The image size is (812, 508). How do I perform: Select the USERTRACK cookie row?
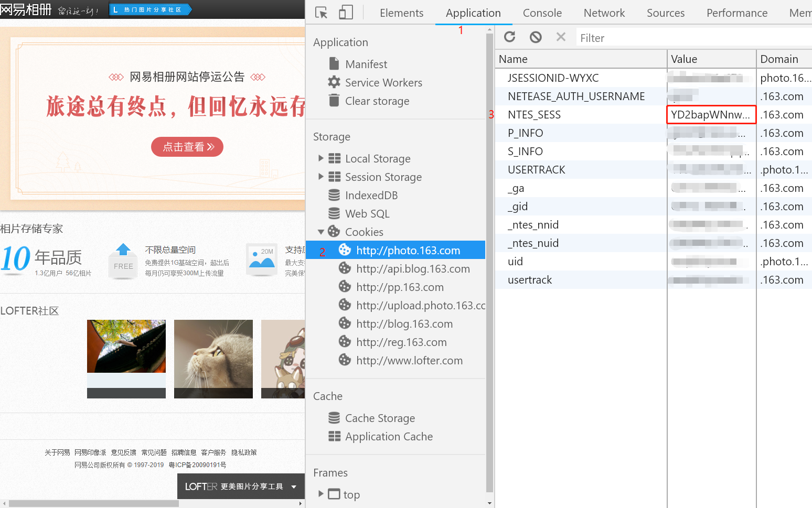[653, 169]
